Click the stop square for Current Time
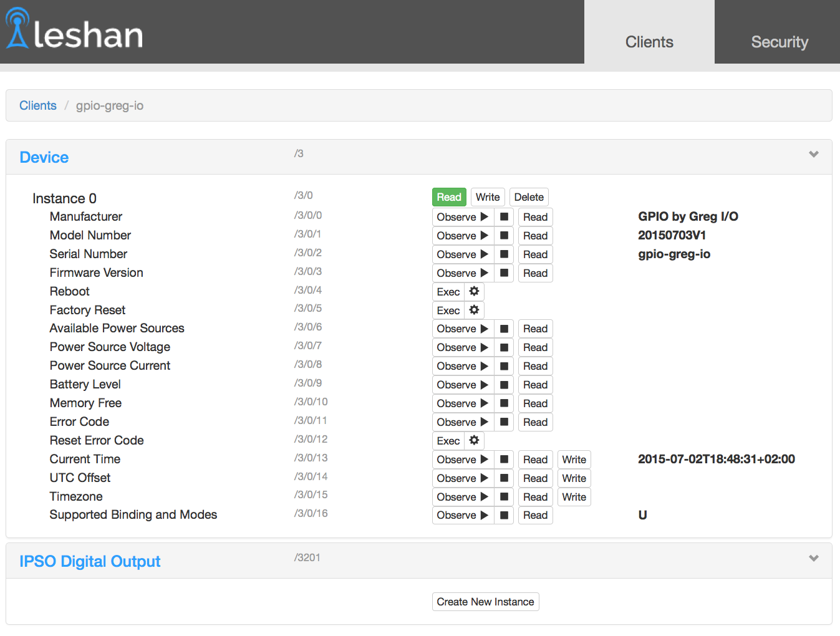This screenshot has width=840, height=636. point(503,460)
